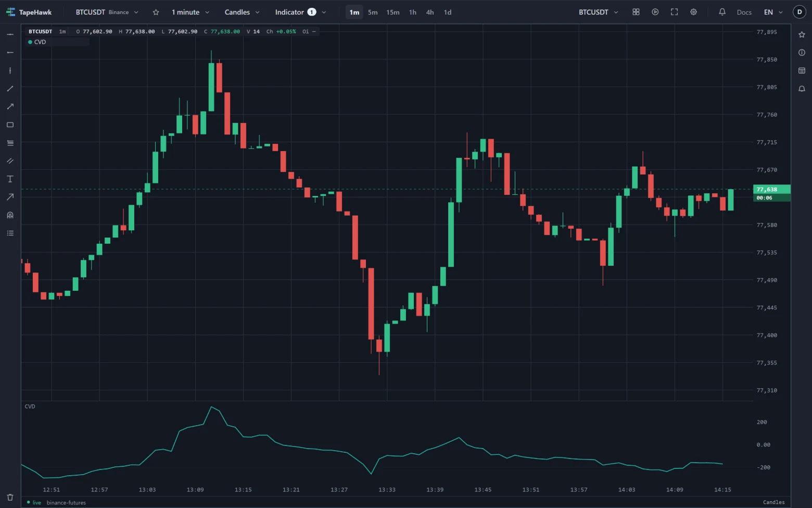Open notifications bell in top bar
Screen dimensions: 812x508
(x=722, y=12)
